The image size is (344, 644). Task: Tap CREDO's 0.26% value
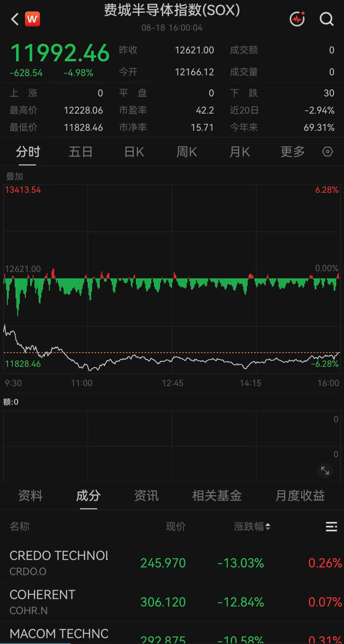coord(325,563)
